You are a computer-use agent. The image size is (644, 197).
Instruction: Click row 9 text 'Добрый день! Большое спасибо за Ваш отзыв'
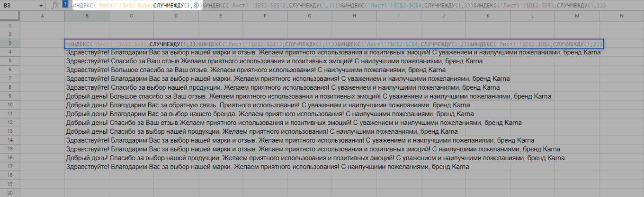coord(135,96)
